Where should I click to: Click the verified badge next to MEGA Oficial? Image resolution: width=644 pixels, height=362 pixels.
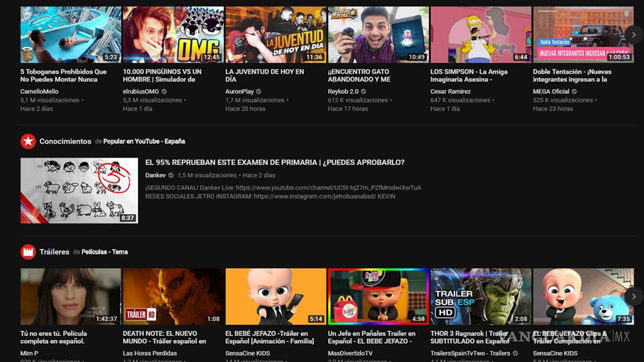click(574, 91)
